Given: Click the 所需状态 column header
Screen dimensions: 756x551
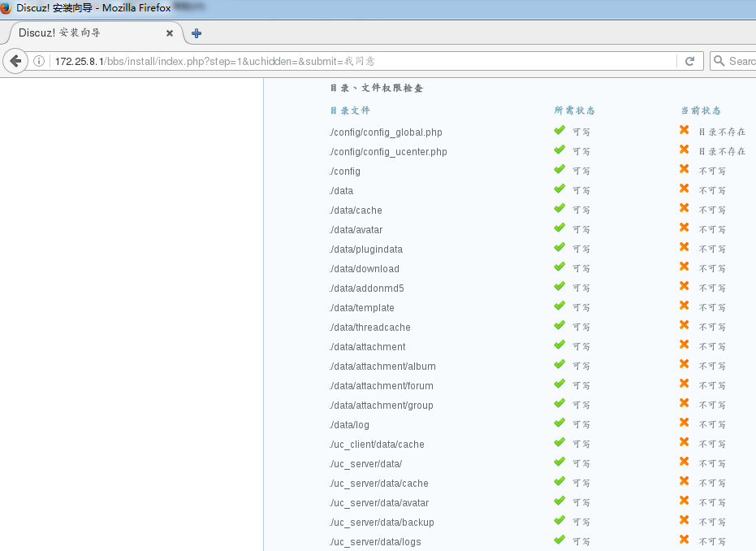Looking at the screenshot, I should (x=574, y=111).
